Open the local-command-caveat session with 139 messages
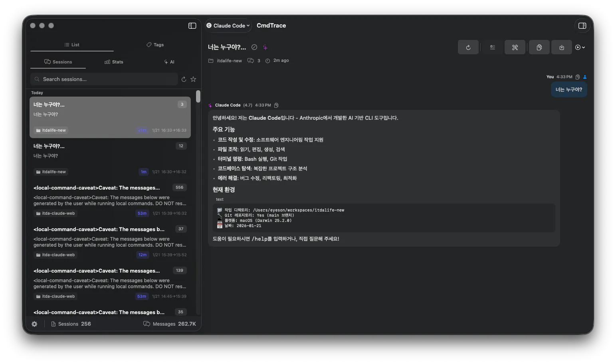Screen dimensions: 616x364 click(110, 283)
